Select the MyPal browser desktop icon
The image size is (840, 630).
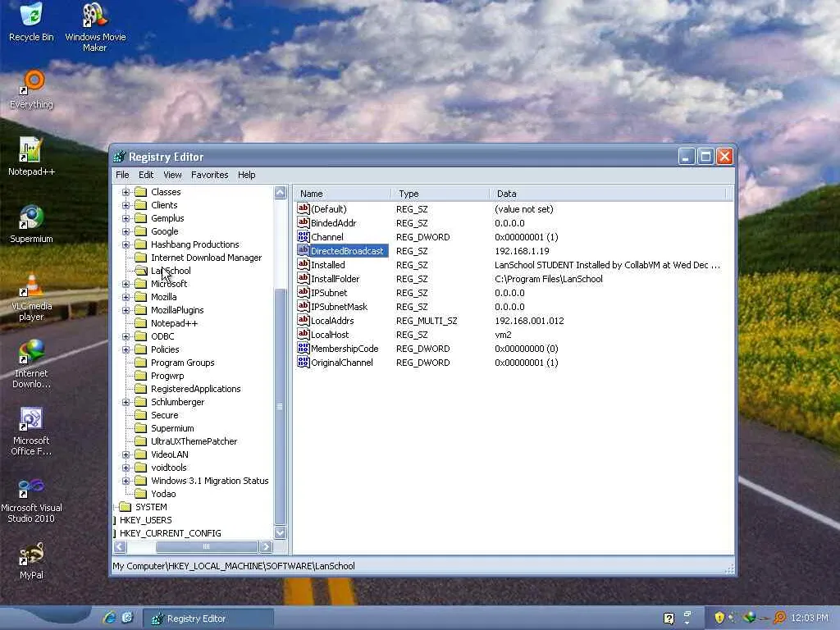coord(31,561)
